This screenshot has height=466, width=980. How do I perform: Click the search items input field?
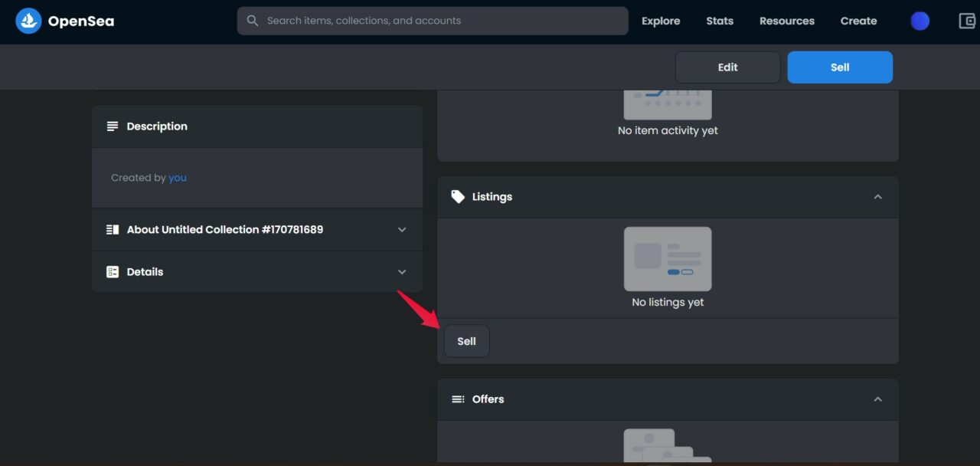pyautogui.click(x=429, y=21)
